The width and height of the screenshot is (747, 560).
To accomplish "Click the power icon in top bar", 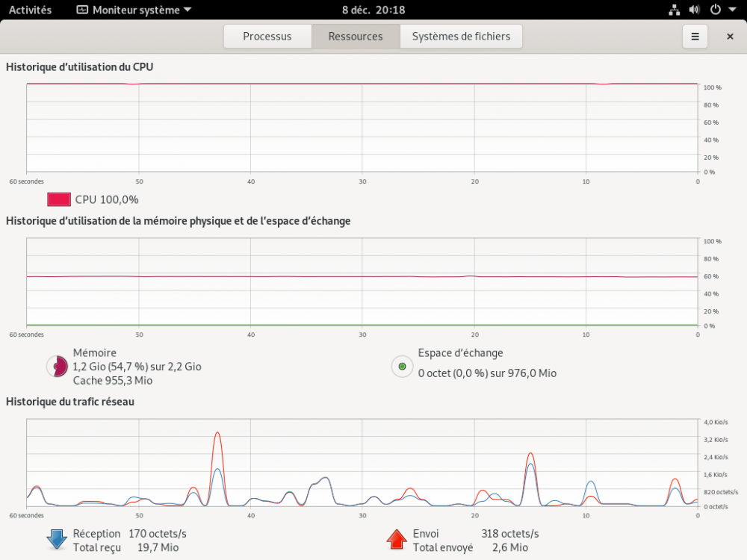I will tap(715, 10).
